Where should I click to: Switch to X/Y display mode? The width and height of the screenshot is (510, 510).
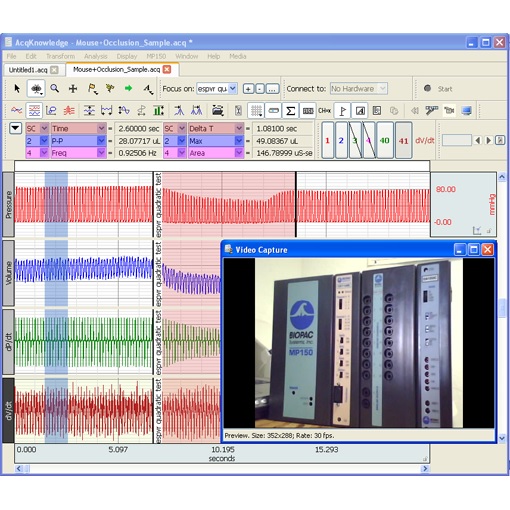pyautogui.click(x=51, y=110)
